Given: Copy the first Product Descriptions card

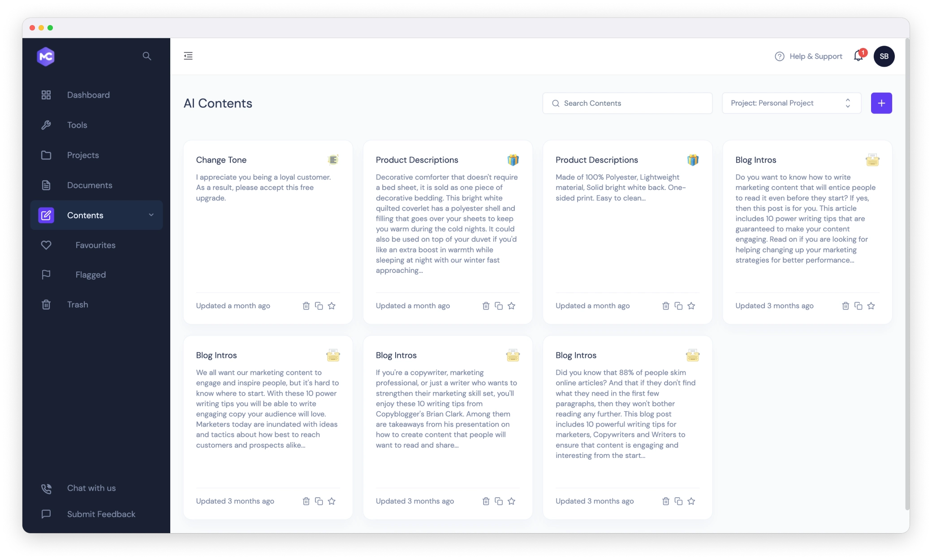Looking at the screenshot, I should click(x=499, y=306).
